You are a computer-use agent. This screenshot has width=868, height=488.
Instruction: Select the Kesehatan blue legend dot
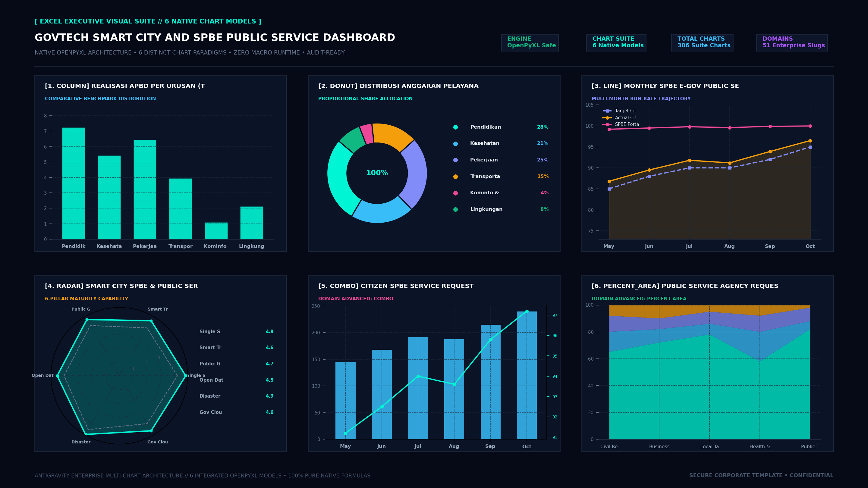(x=456, y=144)
